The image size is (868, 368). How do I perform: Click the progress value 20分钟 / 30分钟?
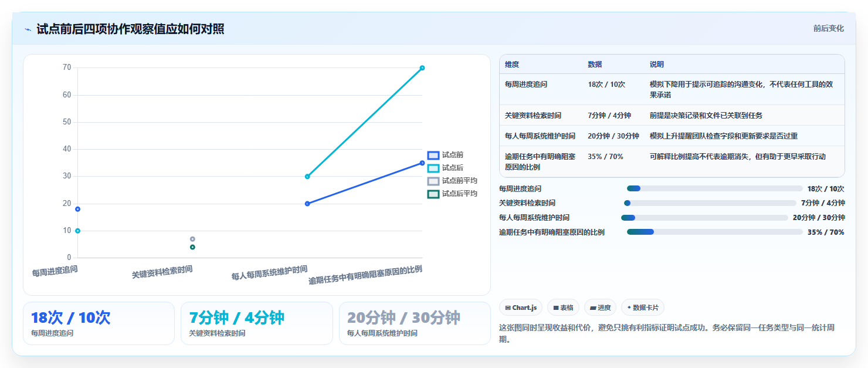point(819,218)
